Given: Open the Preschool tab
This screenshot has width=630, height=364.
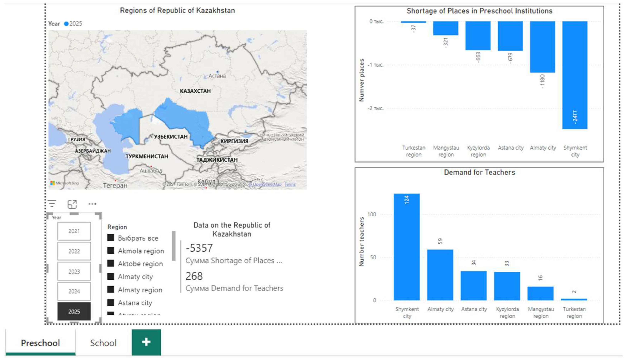Looking at the screenshot, I should tap(40, 343).
